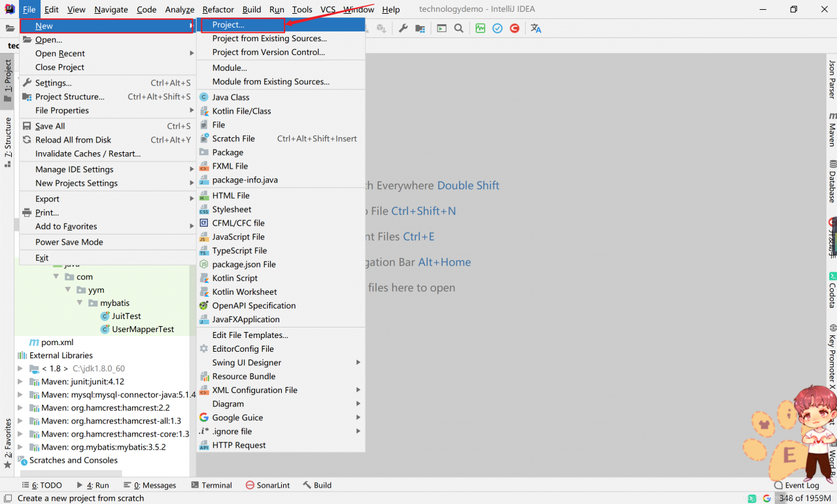
Task: Open the Refactor menu
Action: pyautogui.click(x=218, y=9)
